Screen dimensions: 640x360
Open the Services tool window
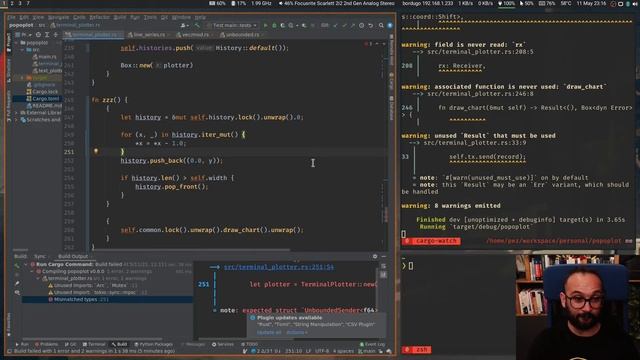tap(222, 344)
